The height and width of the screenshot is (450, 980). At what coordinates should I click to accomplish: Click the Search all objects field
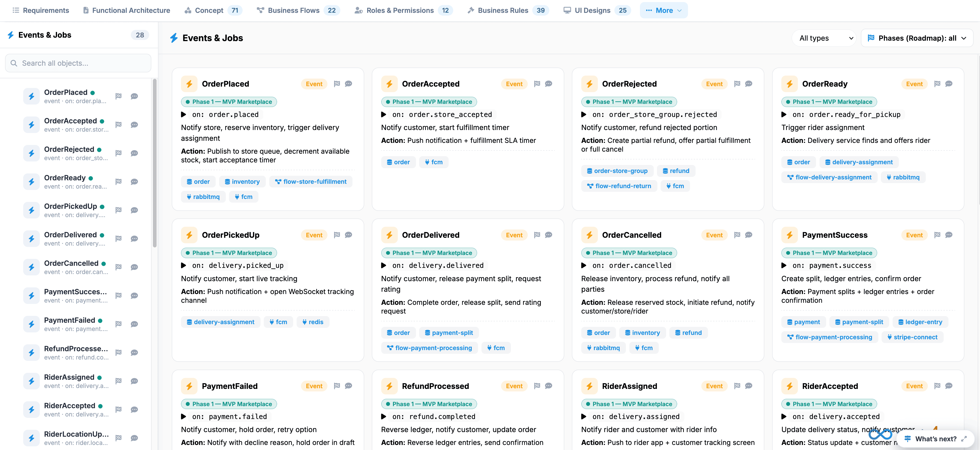point(78,63)
